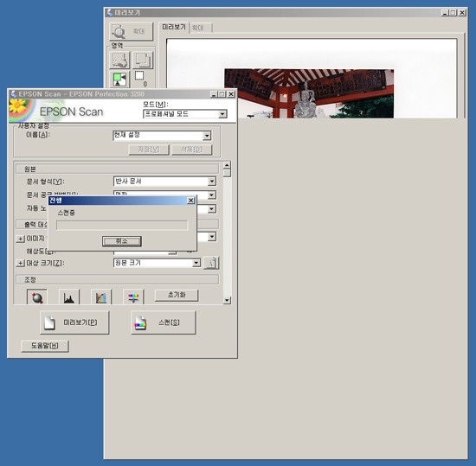This screenshot has height=466, width=476.
Task: Expand the 대상 크기 plus expander
Action: pyautogui.click(x=20, y=263)
